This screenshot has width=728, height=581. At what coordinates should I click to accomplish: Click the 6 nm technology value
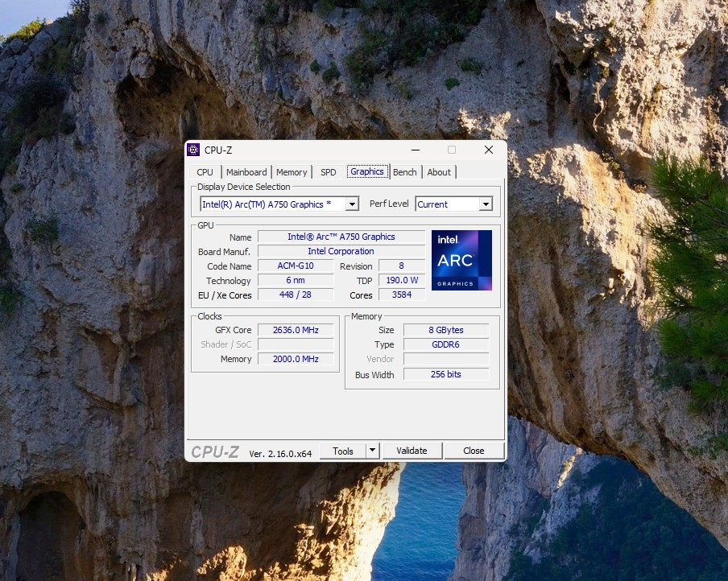296,280
